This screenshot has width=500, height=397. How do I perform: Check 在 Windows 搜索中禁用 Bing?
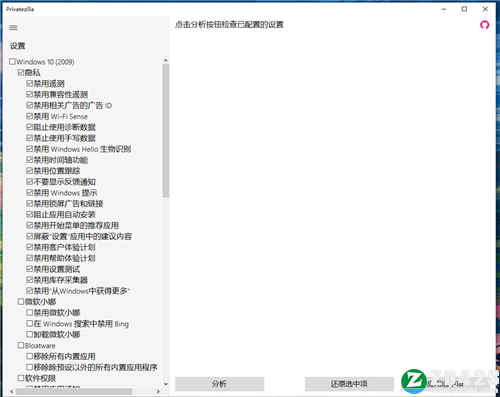29,323
